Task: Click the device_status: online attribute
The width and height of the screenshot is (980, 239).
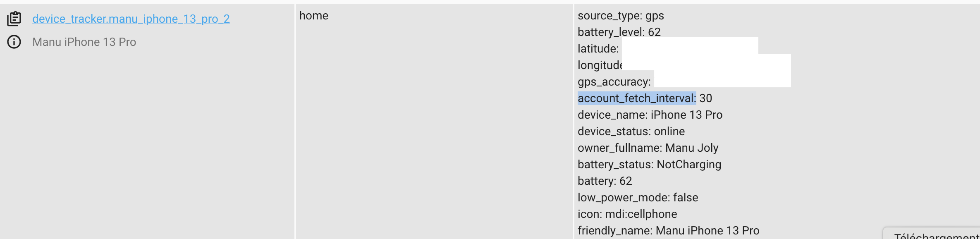Action: [631, 131]
